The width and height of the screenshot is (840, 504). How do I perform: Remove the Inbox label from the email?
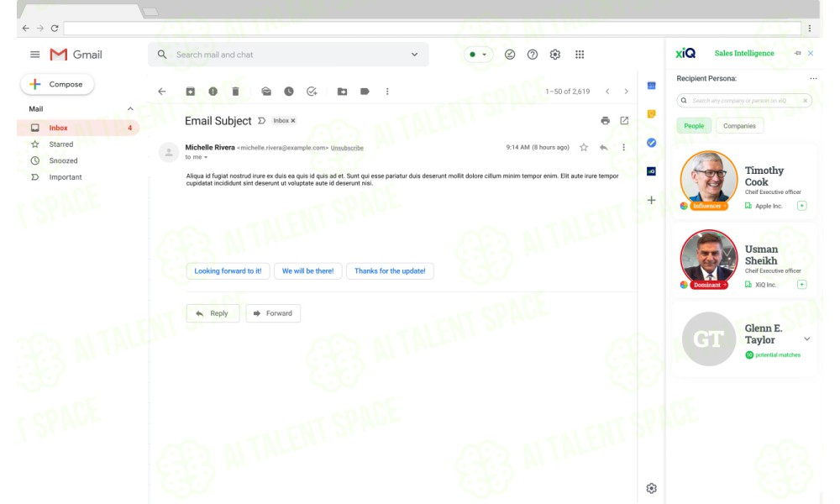pos(293,121)
